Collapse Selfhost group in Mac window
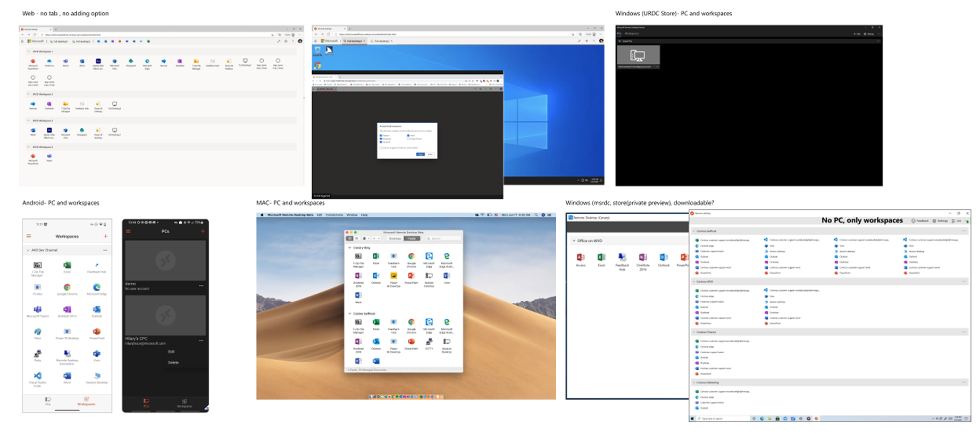 click(349, 313)
